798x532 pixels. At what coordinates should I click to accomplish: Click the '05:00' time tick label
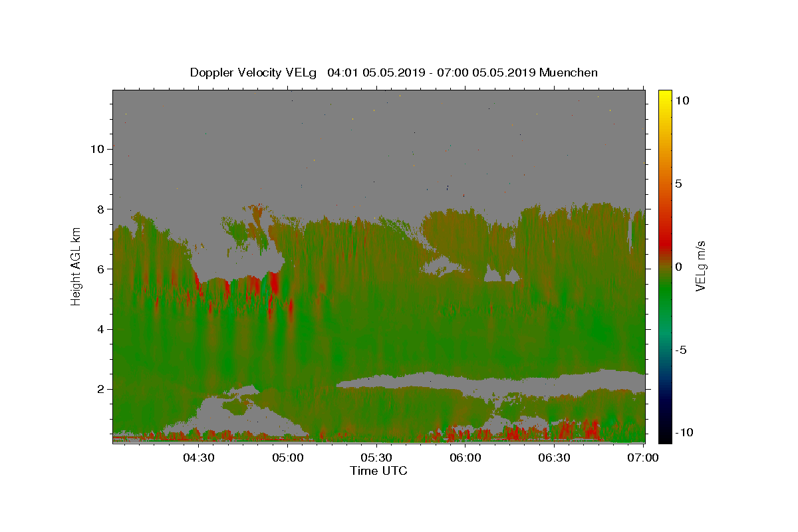pos(288,458)
